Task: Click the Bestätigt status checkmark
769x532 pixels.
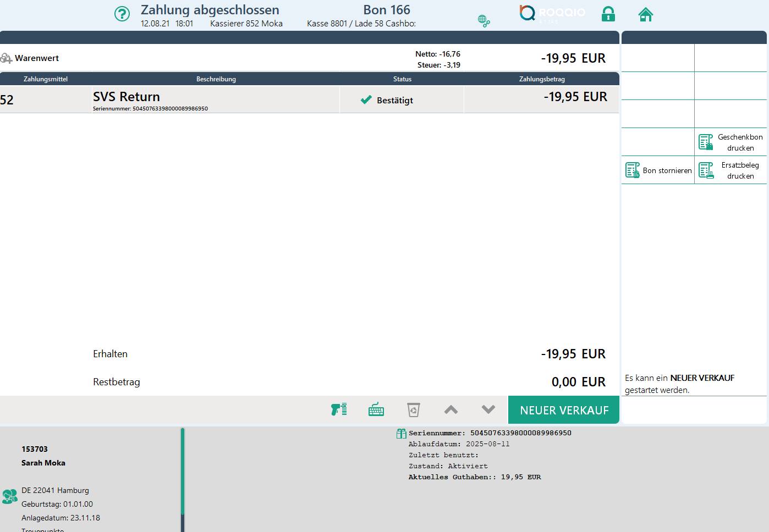Action: pyautogui.click(x=366, y=100)
